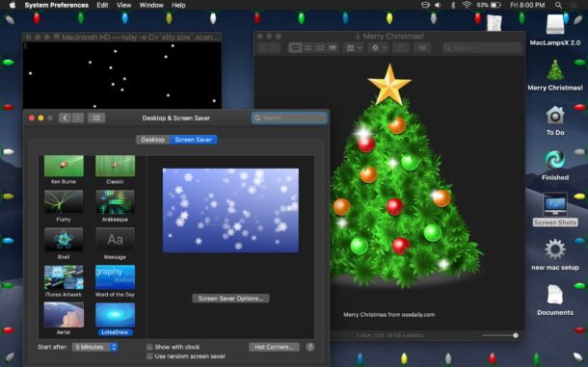Open the help question mark button
The height and width of the screenshot is (367, 588).
point(309,347)
